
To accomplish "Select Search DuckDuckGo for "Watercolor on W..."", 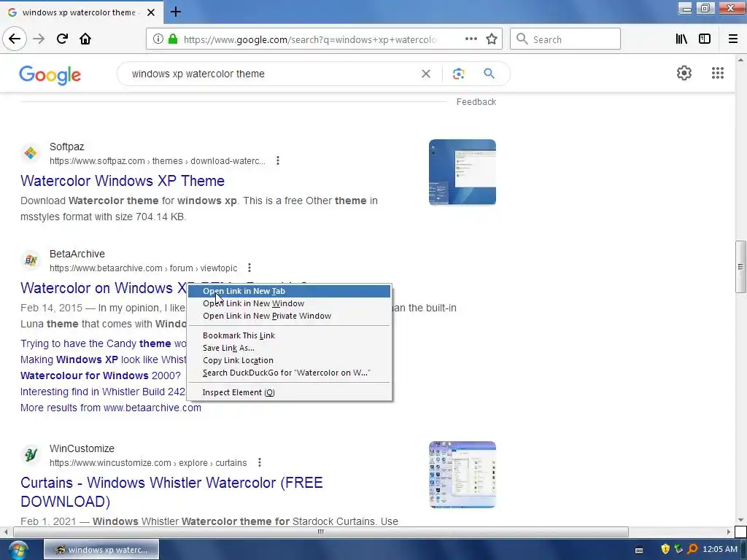I will click(x=289, y=373).
